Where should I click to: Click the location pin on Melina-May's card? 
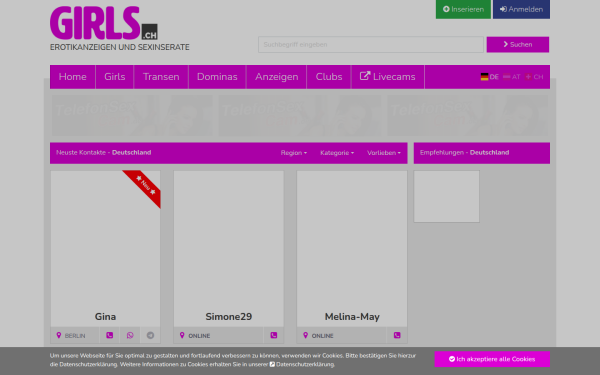pos(305,335)
